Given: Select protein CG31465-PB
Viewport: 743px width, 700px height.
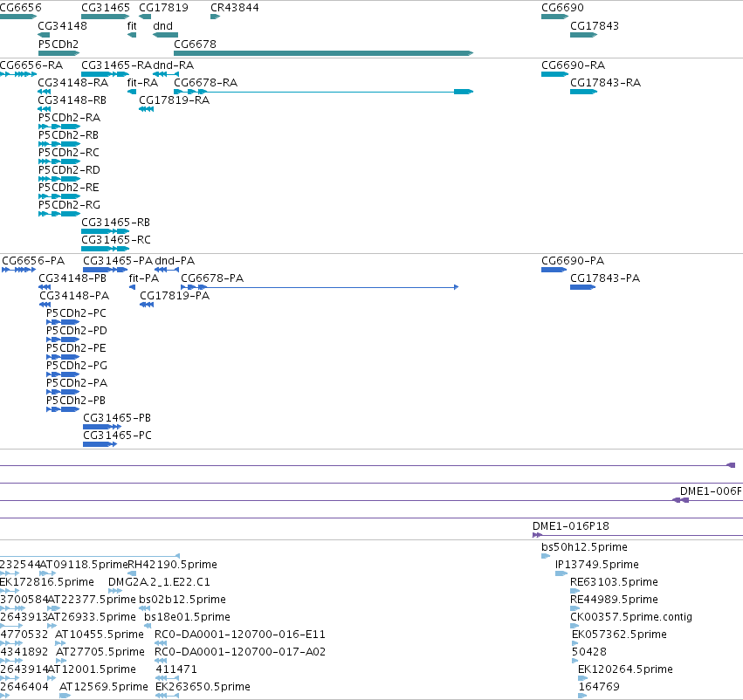Looking at the screenshot, I should point(117,418).
